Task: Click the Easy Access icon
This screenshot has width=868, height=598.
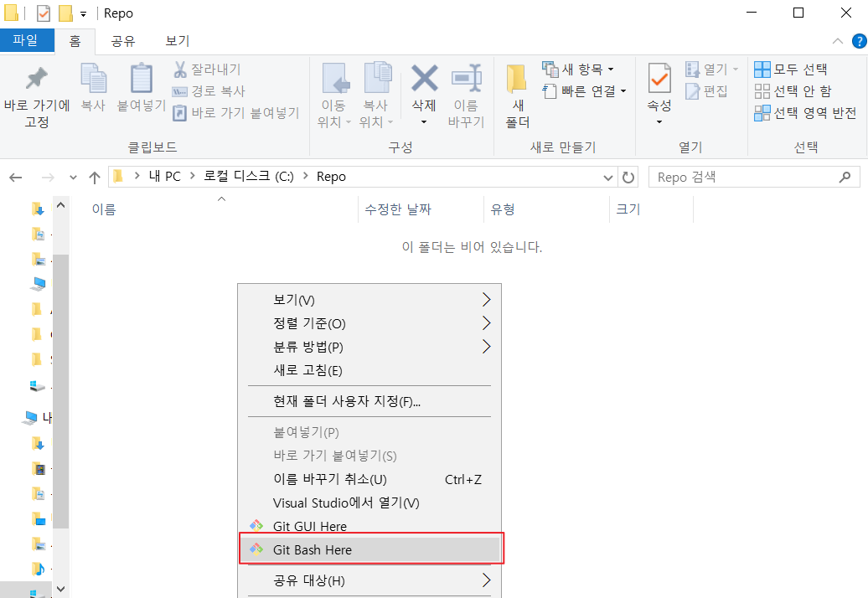Action: (x=549, y=90)
